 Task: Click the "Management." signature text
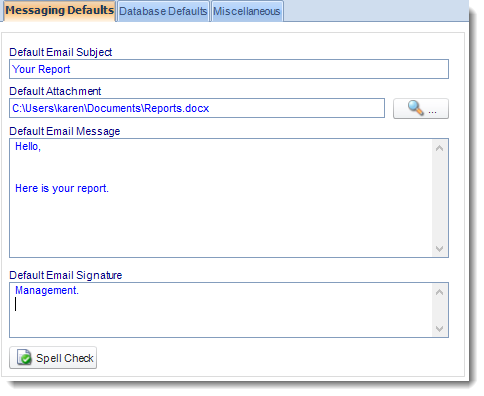click(x=47, y=290)
